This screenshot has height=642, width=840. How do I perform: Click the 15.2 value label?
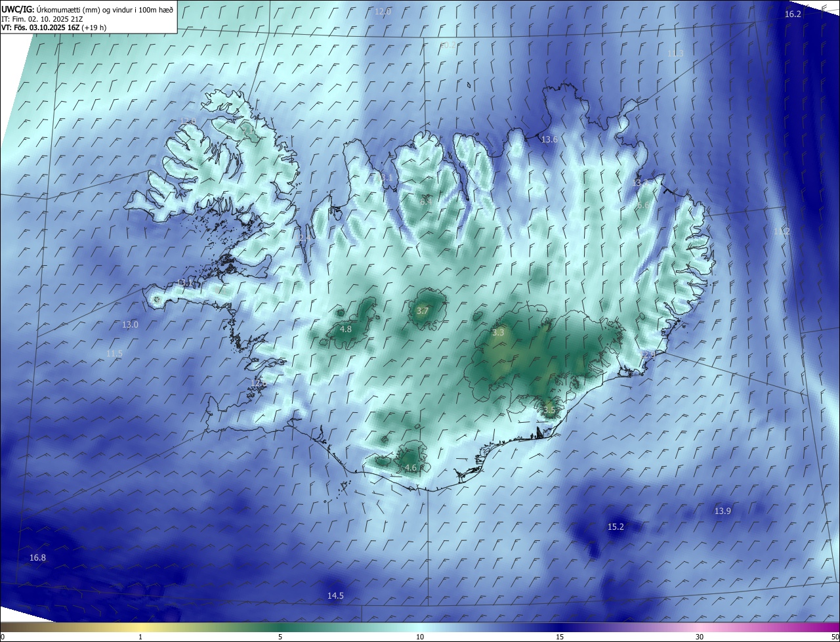[616, 526]
